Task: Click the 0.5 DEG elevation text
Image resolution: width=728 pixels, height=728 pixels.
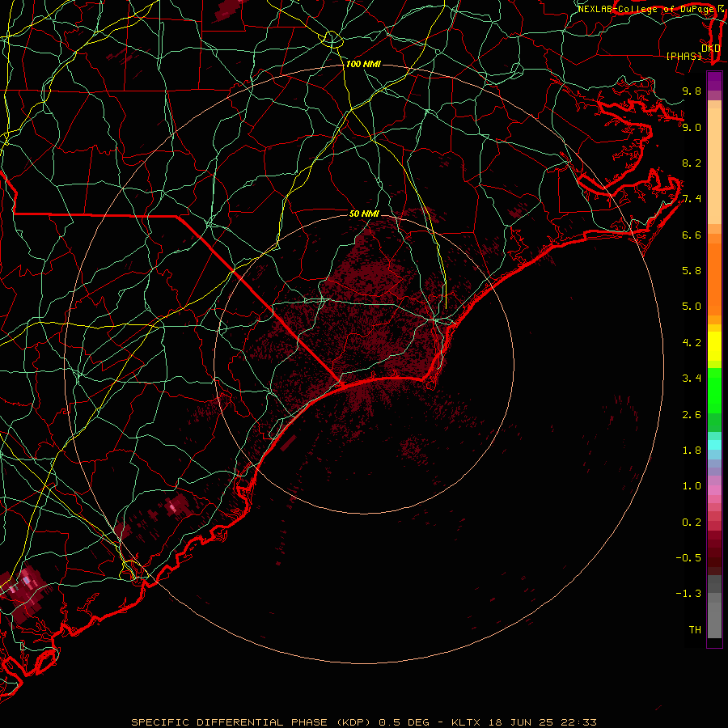Action: [x=404, y=722]
